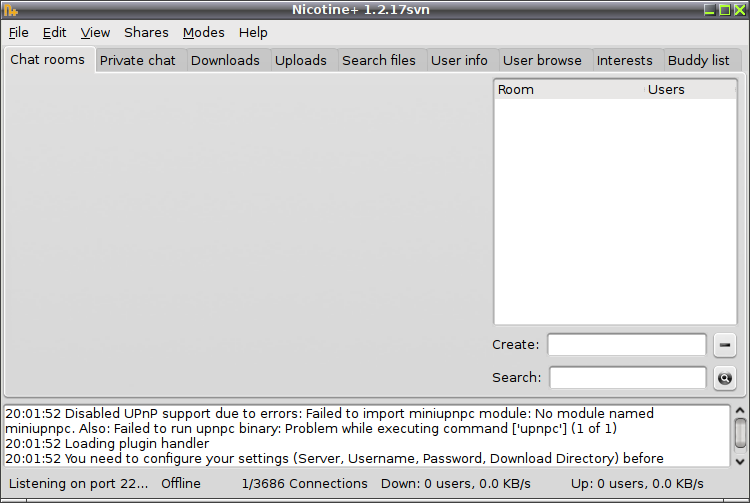The width and height of the screenshot is (750, 503).
Task: Switch to the Downloads tab
Action: point(225,61)
